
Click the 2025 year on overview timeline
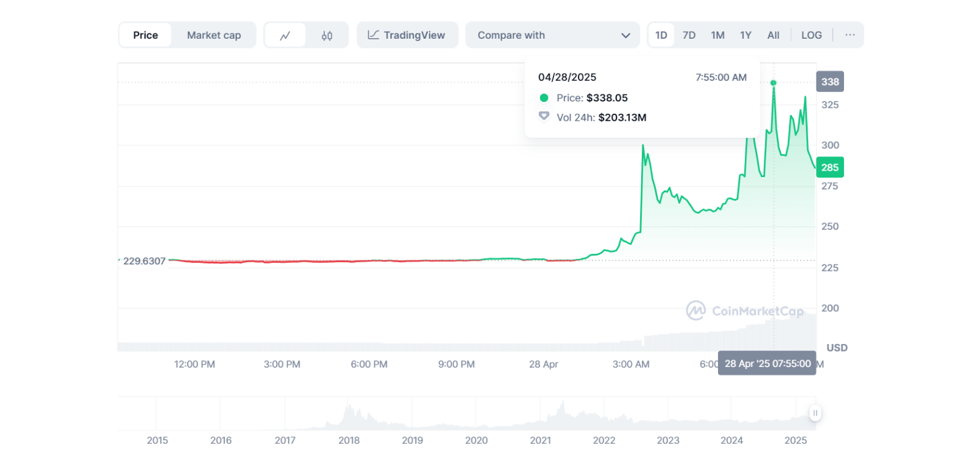click(x=795, y=440)
